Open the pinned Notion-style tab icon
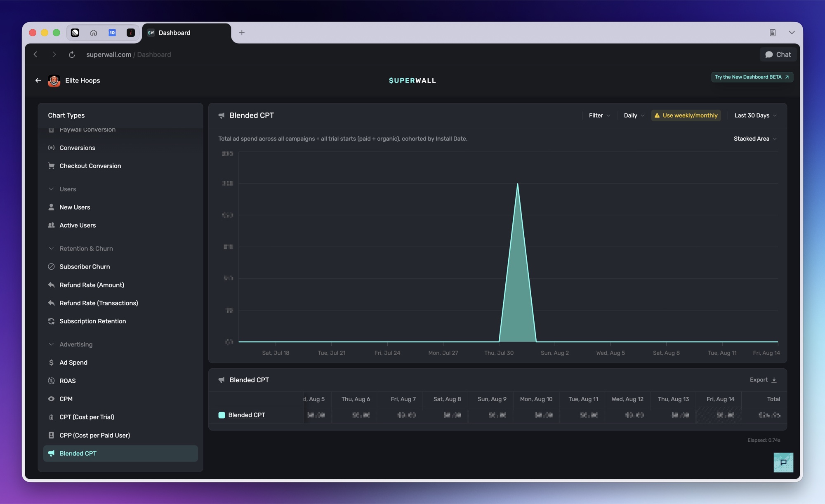Viewport: 825px width, 504px height. pos(75,33)
